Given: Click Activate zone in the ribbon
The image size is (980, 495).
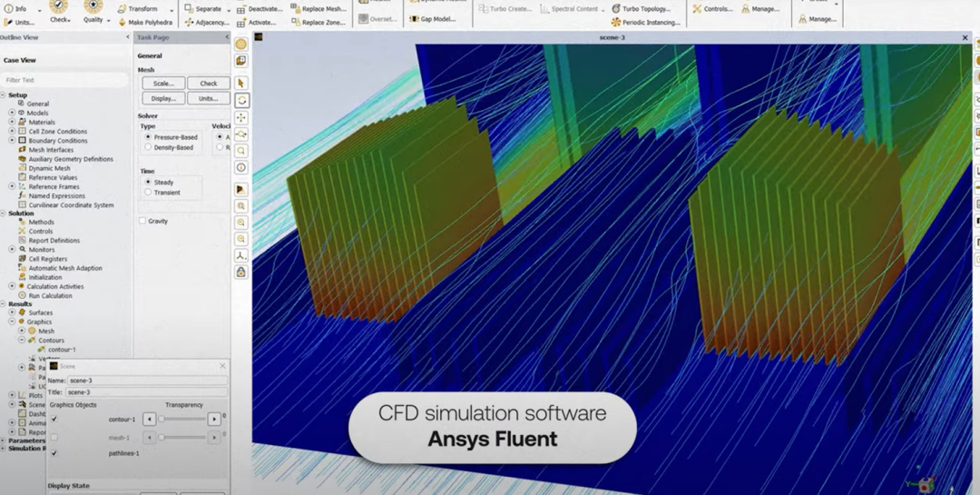Looking at the screenshot, I should coord(257,22).
